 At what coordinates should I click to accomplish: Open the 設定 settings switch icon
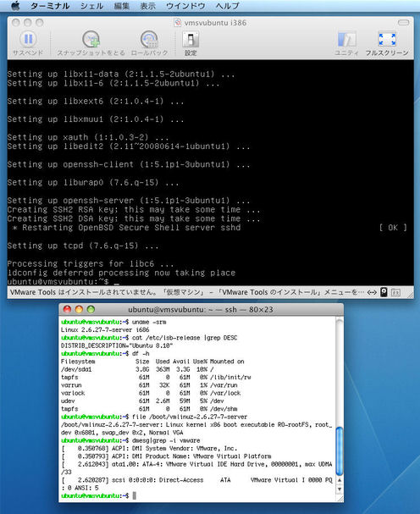(191, 39)
